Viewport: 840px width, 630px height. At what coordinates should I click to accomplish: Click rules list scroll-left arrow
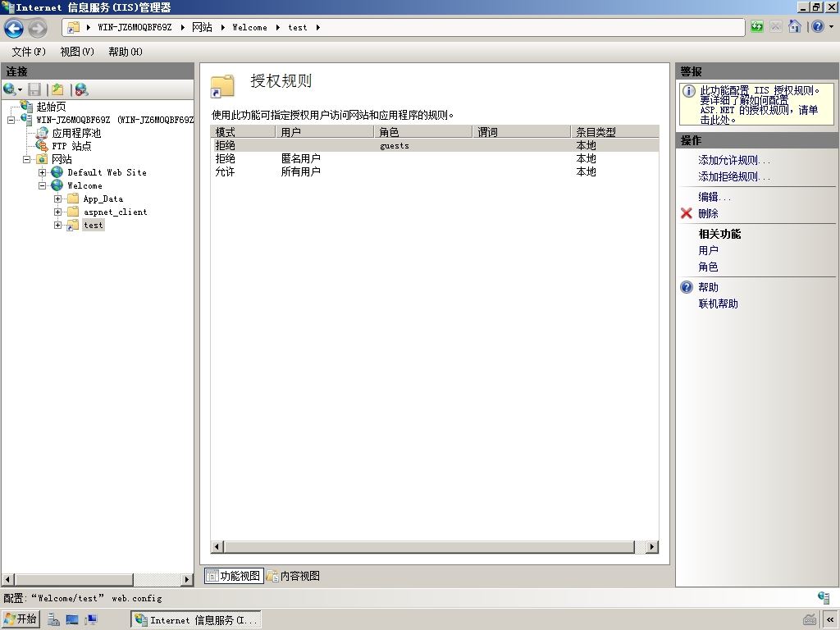[x=217, y=546]
